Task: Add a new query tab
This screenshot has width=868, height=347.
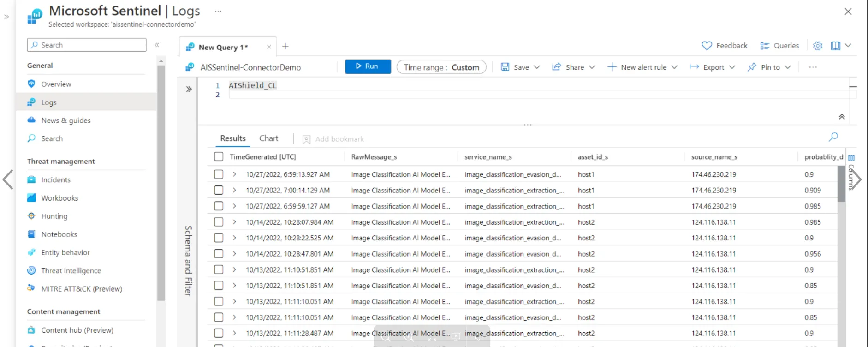Action: coord(285,46)
